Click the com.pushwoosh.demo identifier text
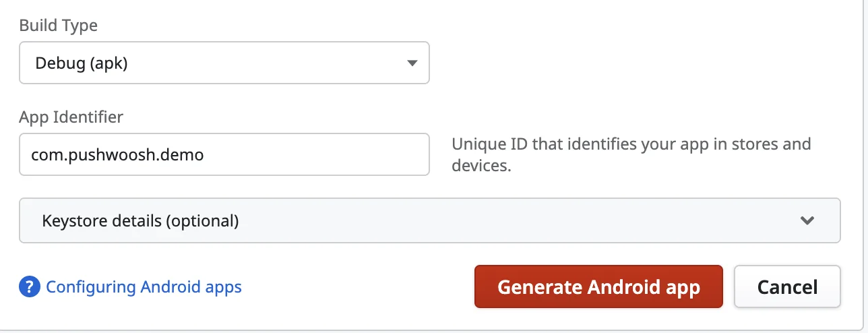The height and width of the screenshot is (333, 868). pos(117,154)
